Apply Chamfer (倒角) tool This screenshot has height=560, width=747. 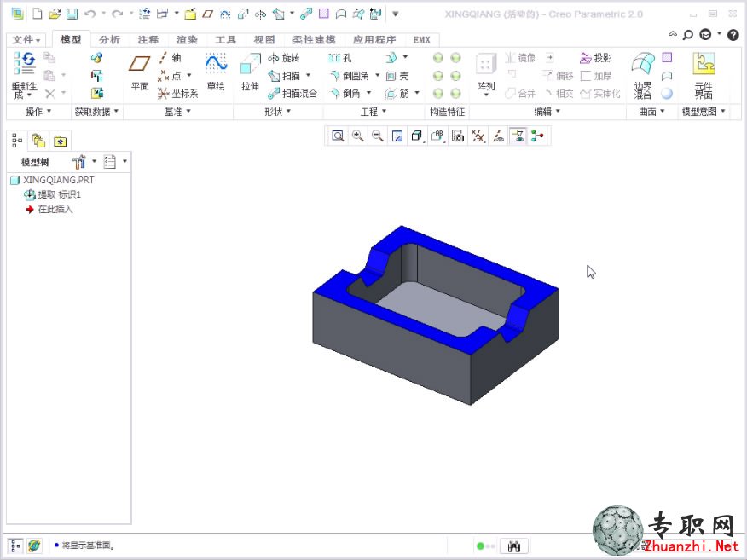[x=345, y=94]
